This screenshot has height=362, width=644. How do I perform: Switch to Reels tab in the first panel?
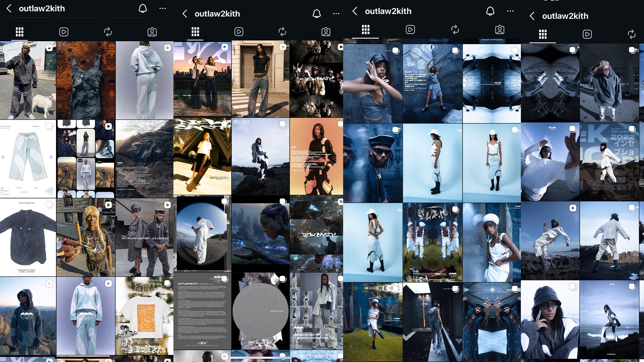(x=64, y=32)
